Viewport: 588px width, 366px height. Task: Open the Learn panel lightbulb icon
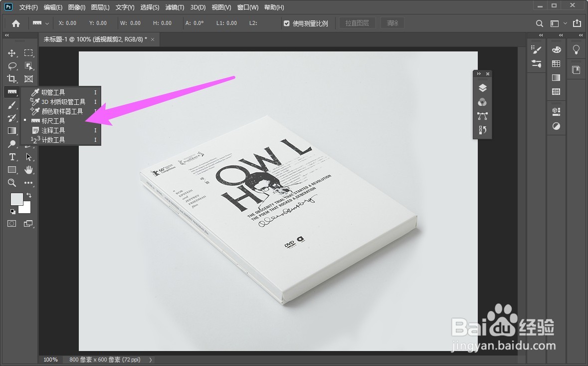577,49
